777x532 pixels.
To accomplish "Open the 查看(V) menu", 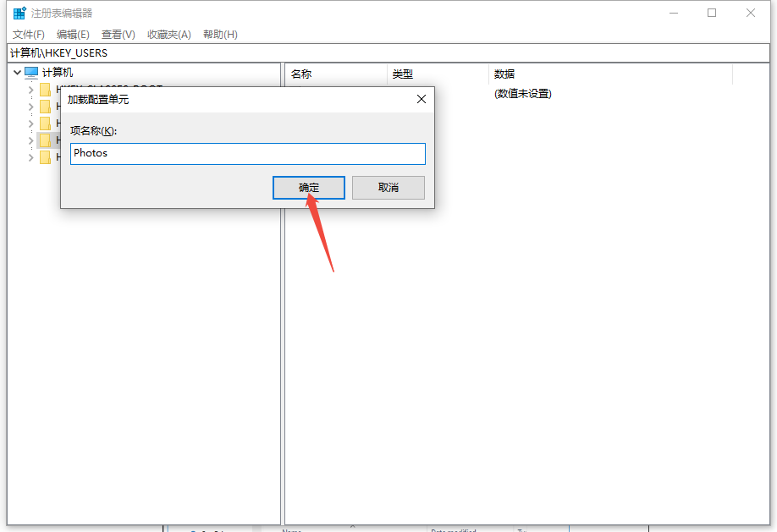I will [x=118, y=35].
